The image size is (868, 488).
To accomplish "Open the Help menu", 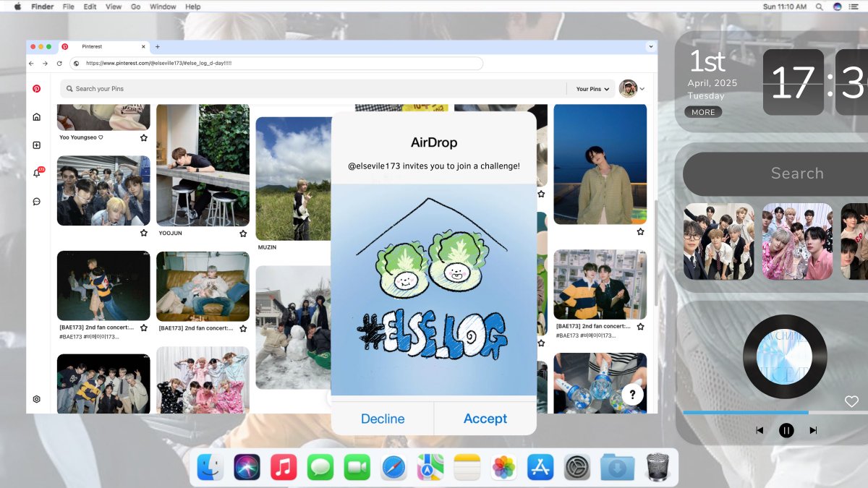I will pyautogui.click(x=193, y=7).
